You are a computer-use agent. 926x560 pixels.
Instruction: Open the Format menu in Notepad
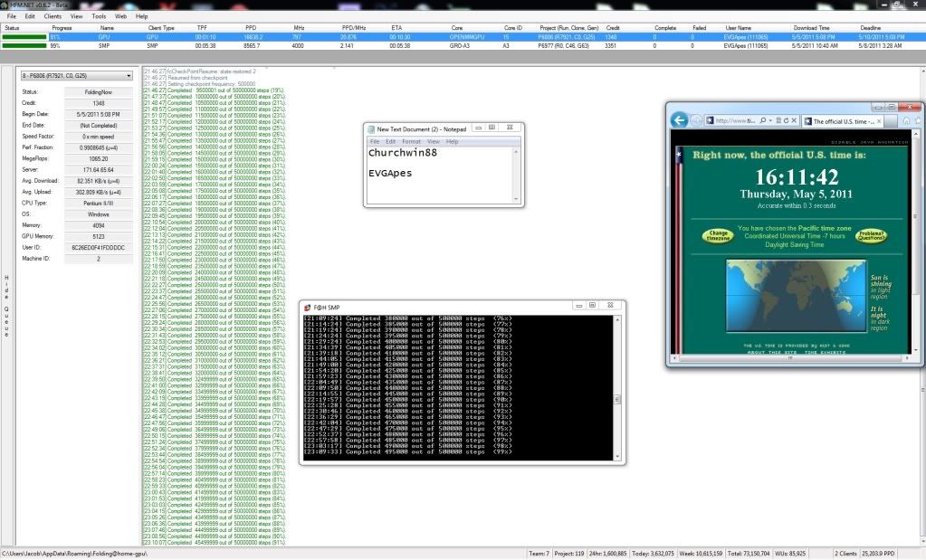coord(410,141)
